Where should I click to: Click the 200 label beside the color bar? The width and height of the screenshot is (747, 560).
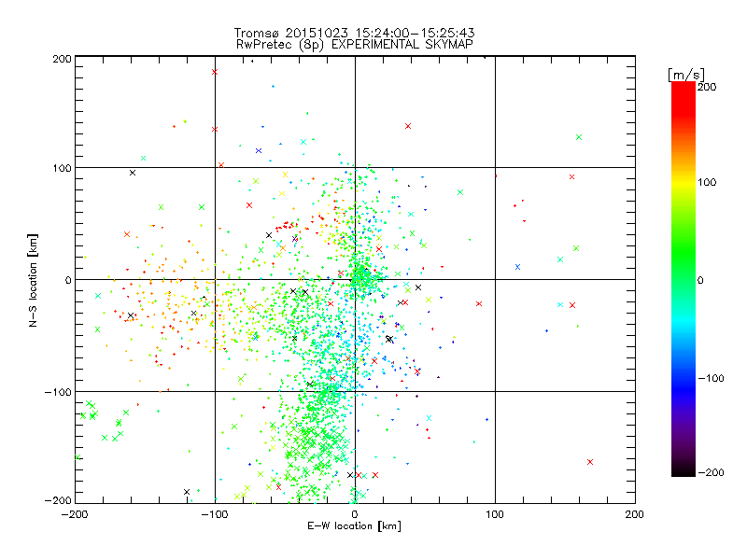(707, 87)
